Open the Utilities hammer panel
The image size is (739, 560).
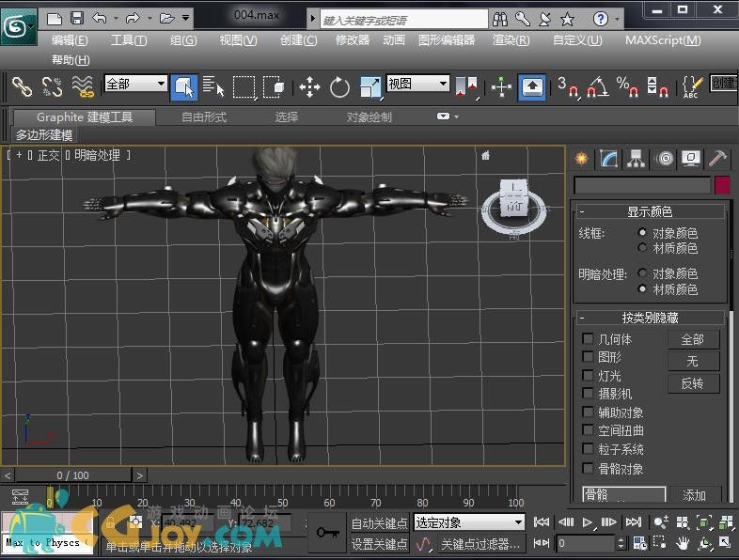point(717,159)
